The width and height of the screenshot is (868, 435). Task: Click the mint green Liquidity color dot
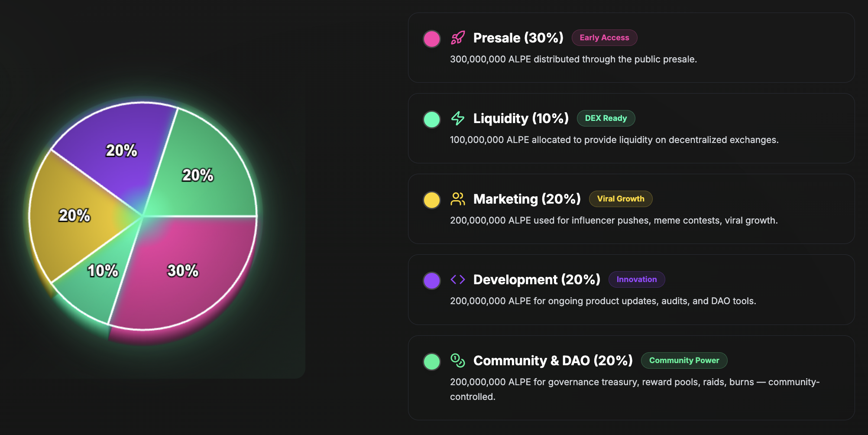pyautogui.click(x=432, y=120)
